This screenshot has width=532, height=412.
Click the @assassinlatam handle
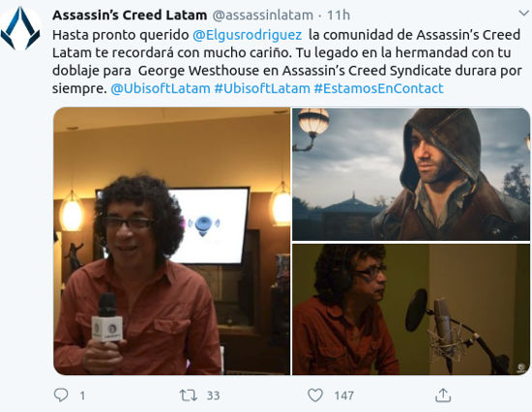(263, 15)
